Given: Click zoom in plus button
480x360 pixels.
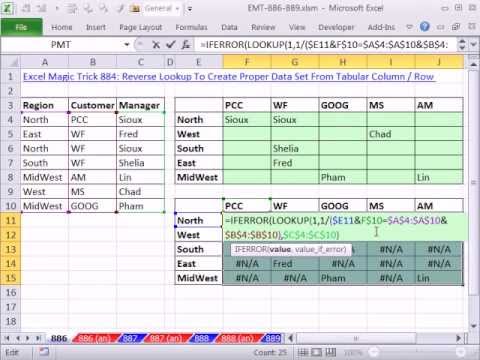Looking at the screenshot, I should click(461, 352).
